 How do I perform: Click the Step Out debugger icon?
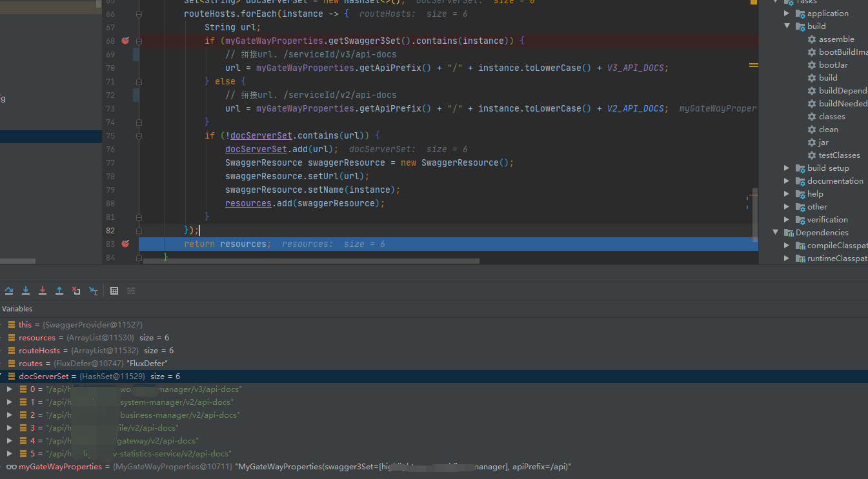tap(59, 291)
